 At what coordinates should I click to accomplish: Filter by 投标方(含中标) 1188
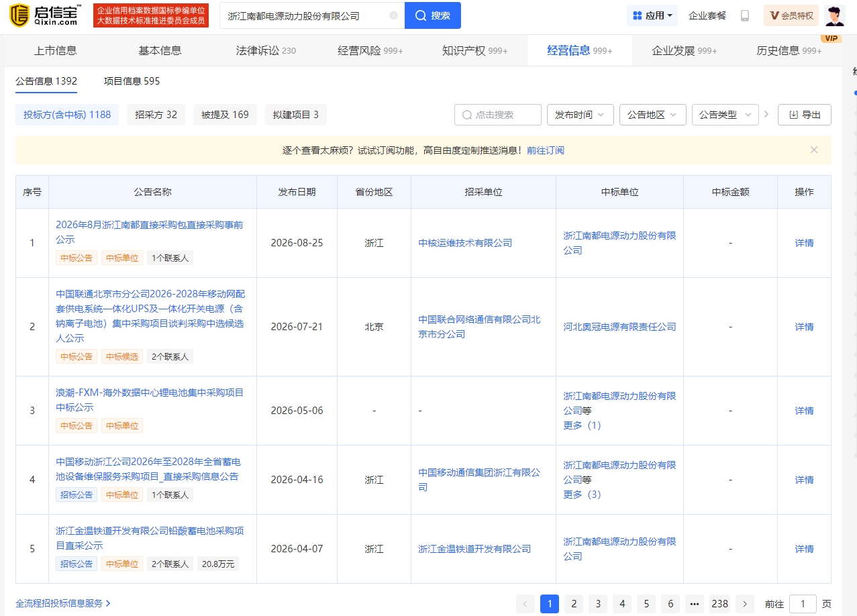(67, 115)
